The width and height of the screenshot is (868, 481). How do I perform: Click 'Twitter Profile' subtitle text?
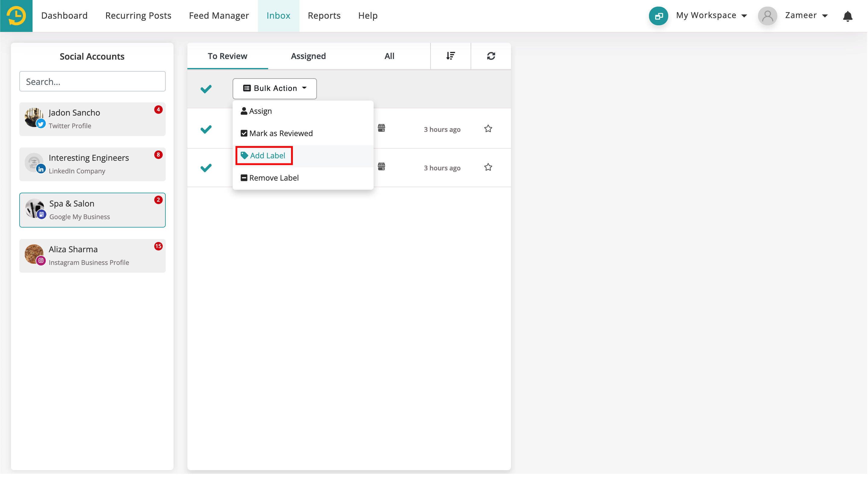[70, 126]
